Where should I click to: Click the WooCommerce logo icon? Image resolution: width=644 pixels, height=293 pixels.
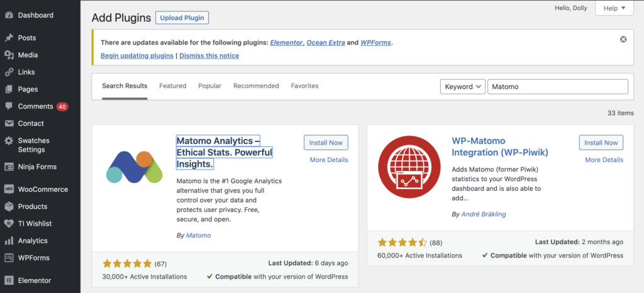click(x=9, y=189)
